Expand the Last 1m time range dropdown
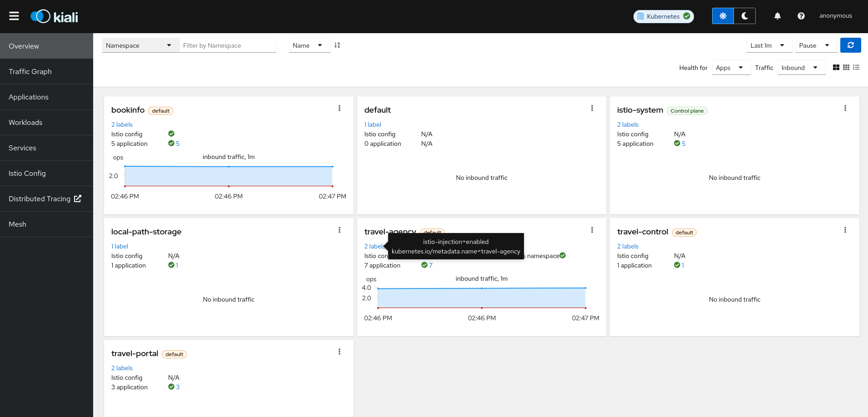The image size is (868, 417). 768,45
